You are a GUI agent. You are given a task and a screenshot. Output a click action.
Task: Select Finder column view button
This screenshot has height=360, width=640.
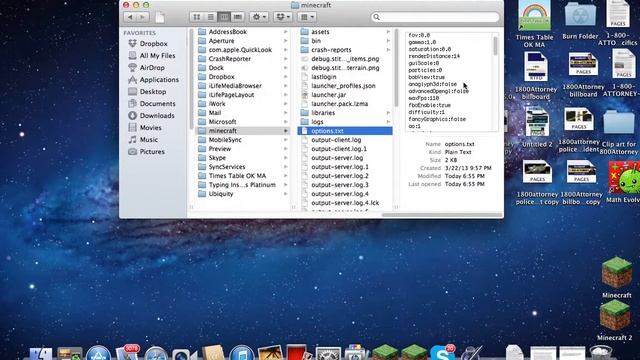(x=224, y=17)
